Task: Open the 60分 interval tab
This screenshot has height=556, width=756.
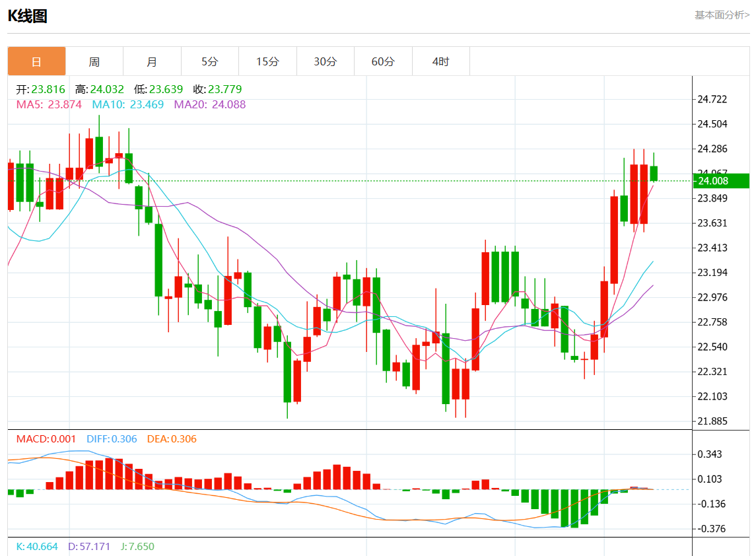Action: point(384,61)
